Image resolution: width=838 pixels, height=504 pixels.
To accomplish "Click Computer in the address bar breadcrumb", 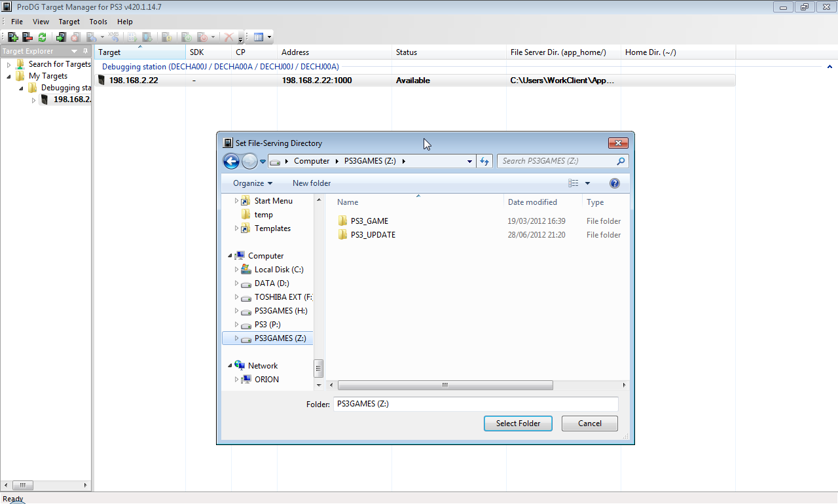I will [x=312, y=161].
